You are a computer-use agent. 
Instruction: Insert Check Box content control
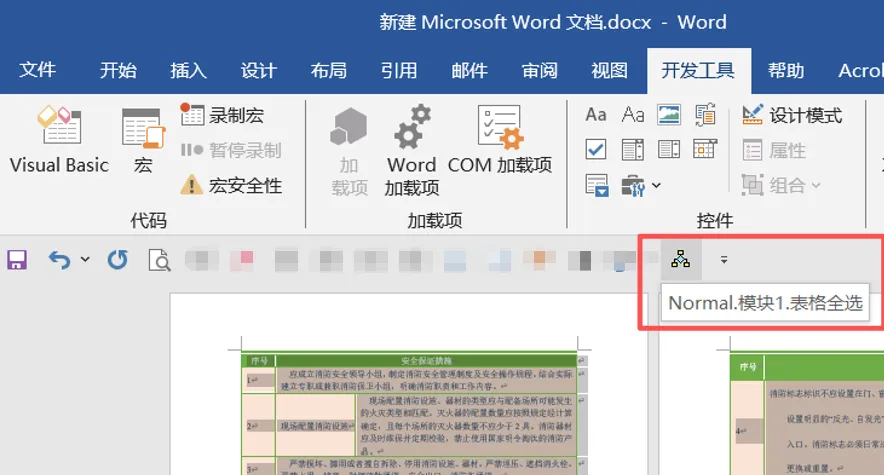tap(596, 150)
